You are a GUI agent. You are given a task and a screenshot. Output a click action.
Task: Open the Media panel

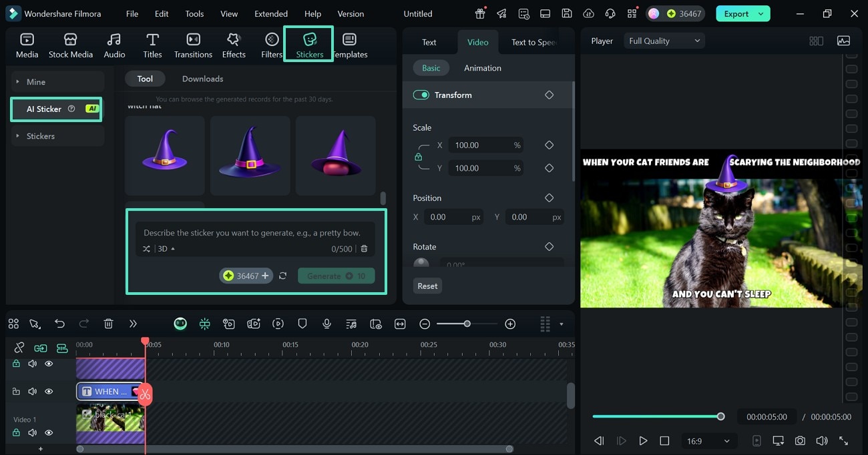click(27, 45)
